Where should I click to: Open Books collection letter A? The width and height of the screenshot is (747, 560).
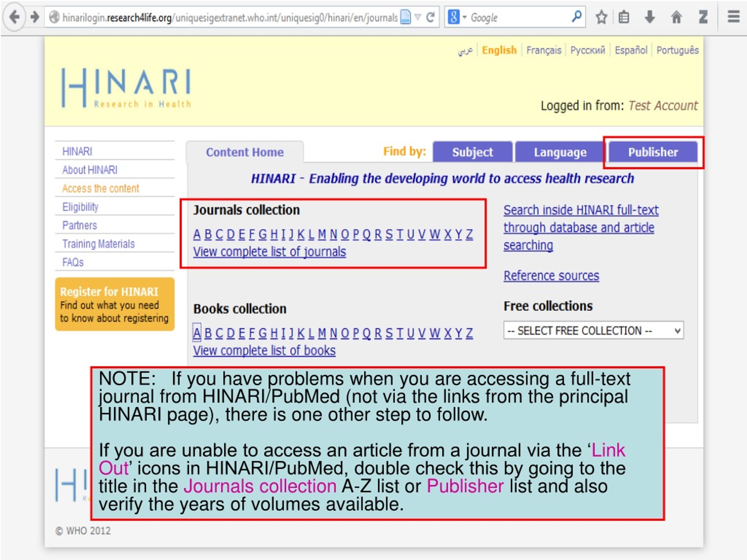[197, 333]
